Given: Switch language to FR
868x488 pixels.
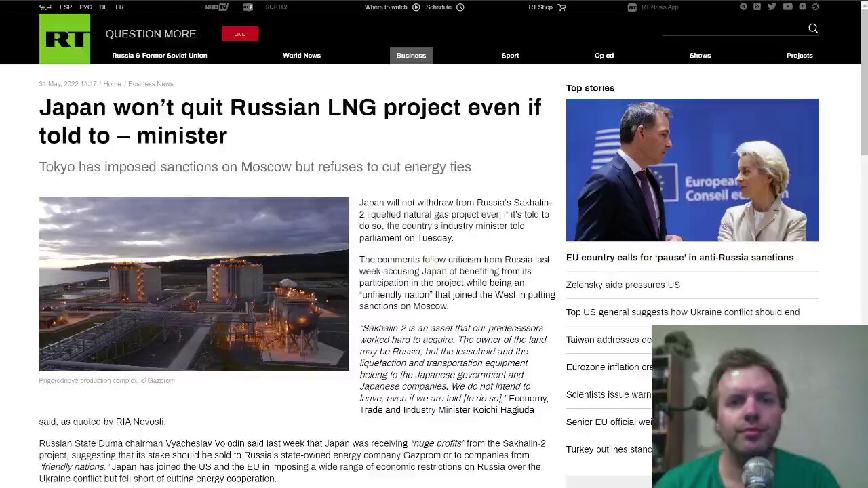Looking at the screenshot, I should click(119, 7).
